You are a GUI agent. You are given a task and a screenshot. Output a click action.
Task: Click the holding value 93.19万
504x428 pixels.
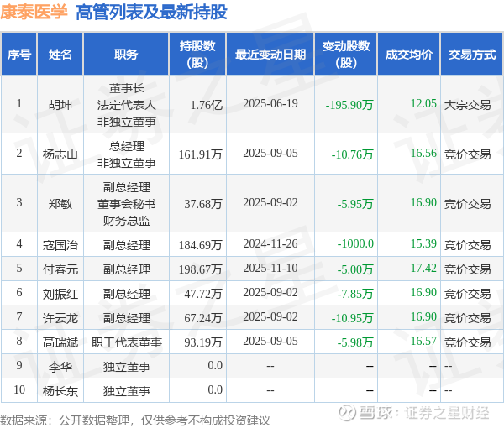203,342
